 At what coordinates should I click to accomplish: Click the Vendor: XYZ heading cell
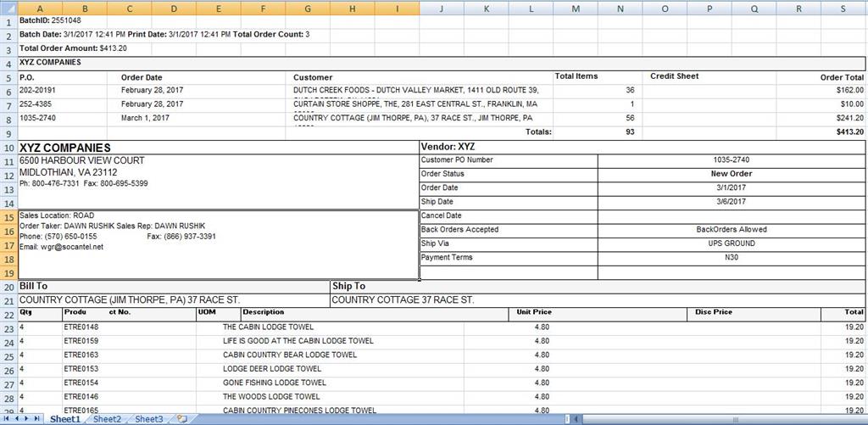click(643, 148)
